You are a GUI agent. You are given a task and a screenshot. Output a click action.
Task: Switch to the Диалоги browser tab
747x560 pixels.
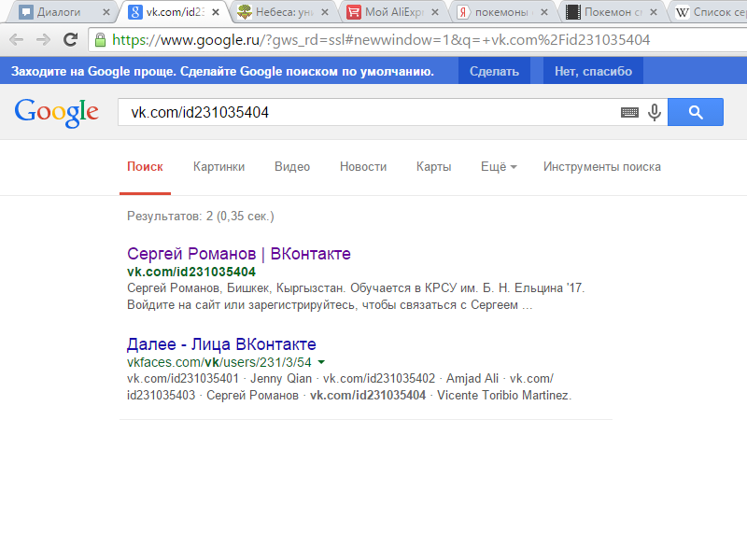pyautogui.click(x=60, y=12)
